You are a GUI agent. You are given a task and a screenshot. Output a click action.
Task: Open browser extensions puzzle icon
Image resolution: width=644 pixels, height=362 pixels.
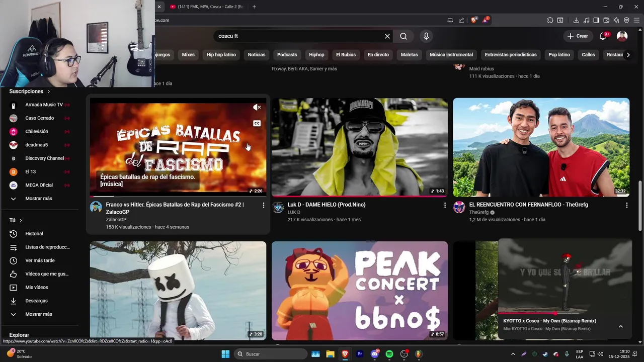click(550, 20)
